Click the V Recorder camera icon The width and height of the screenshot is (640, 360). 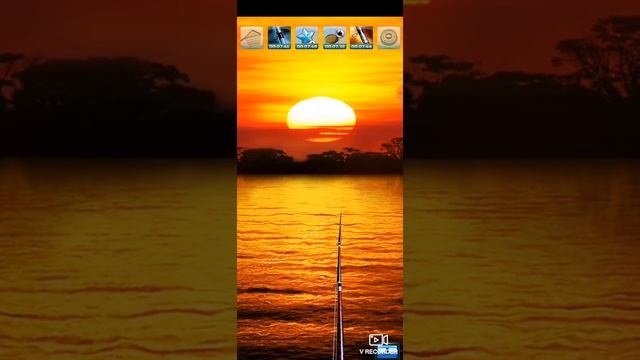coord(378,340)
